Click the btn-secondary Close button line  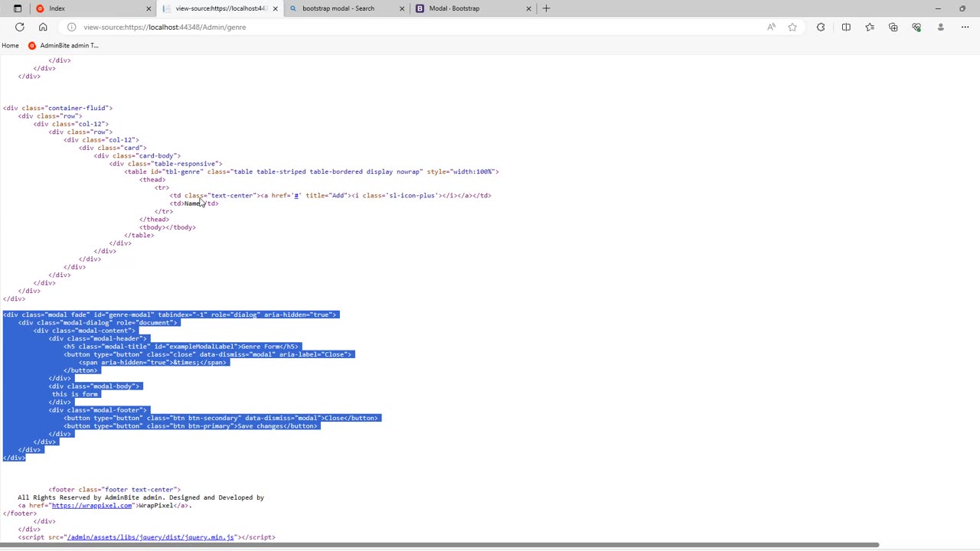pos(222,418)
